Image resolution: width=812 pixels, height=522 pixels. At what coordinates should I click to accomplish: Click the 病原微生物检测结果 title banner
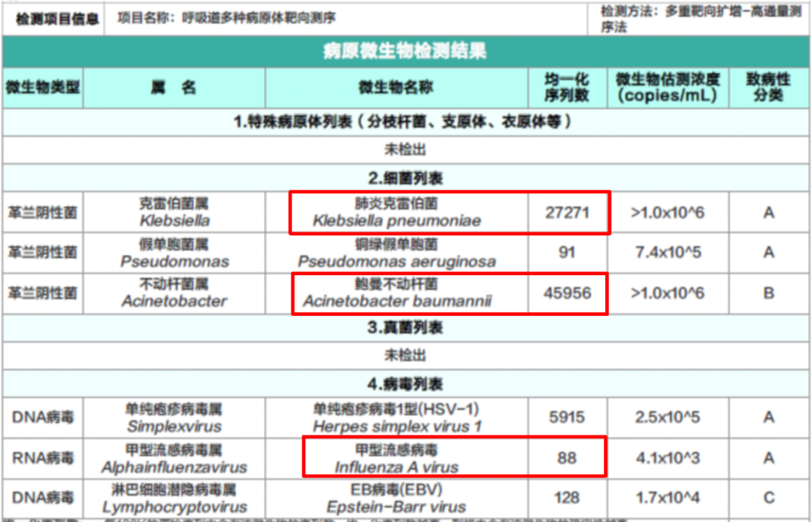405,52
